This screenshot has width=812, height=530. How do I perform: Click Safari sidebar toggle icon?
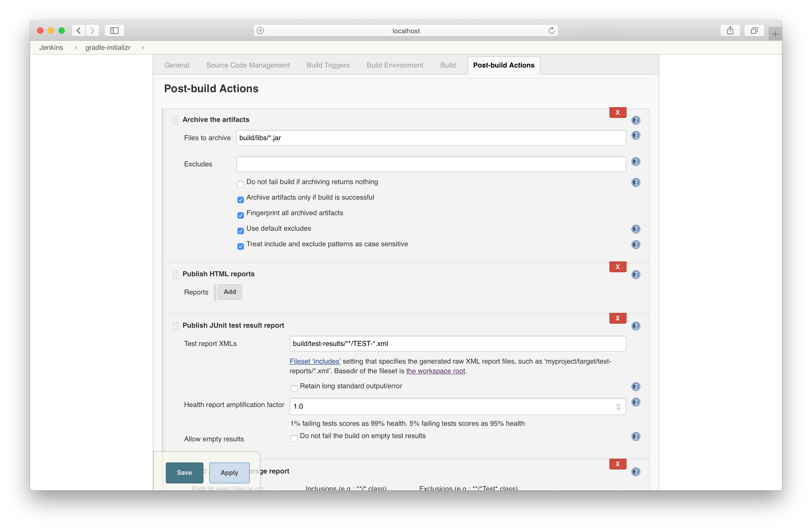[x=114, y=31]
